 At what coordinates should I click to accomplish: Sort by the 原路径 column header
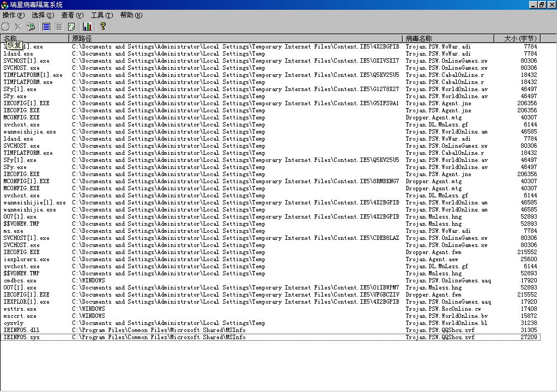pyautogui.click(x=235, y=38)
